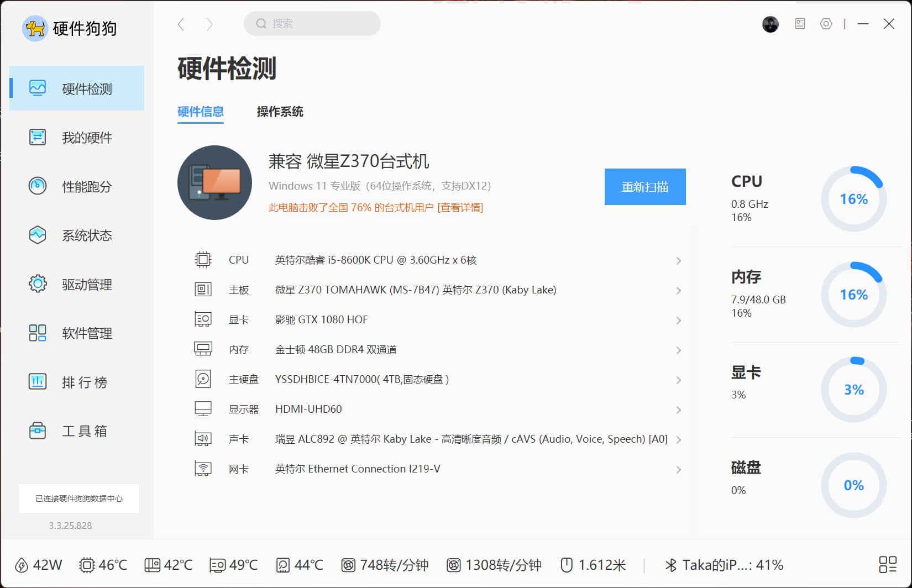Focus the 搜索 search box
This screenshot has height=588, width=912.
312,24
